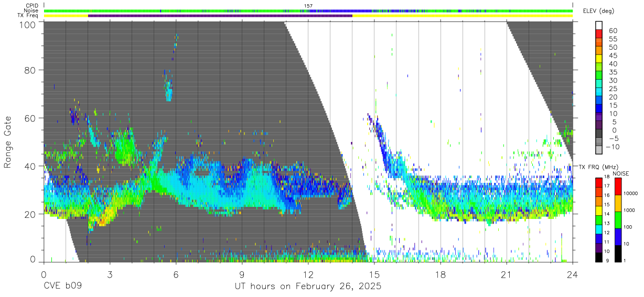This screenshot has height=297, width=644.
Task: Click the 30 tick on ELEV color bar
Action: [x=612, y=80]
